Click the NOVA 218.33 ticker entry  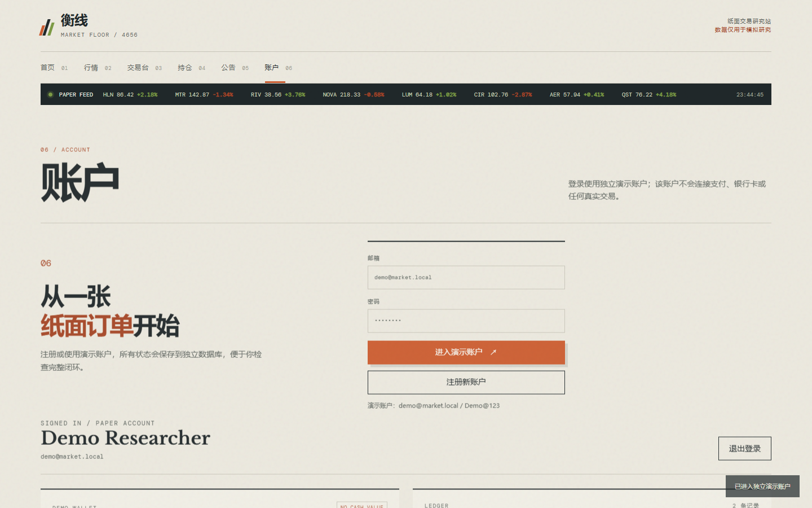click(x=354, y=95)
